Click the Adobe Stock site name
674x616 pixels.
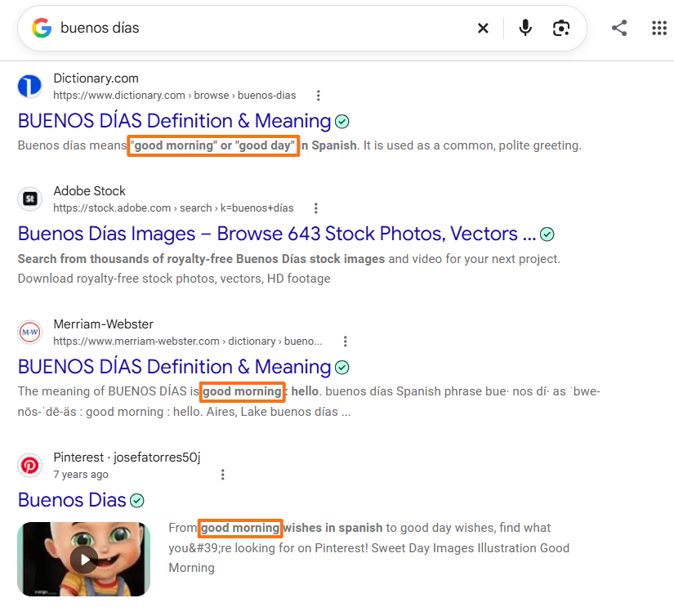coord(89,191)
